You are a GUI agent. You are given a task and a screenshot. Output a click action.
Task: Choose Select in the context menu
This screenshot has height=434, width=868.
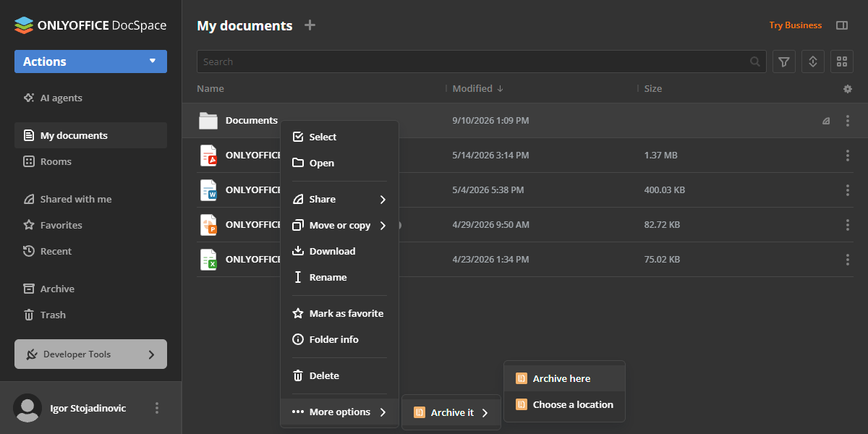[339, 137]
